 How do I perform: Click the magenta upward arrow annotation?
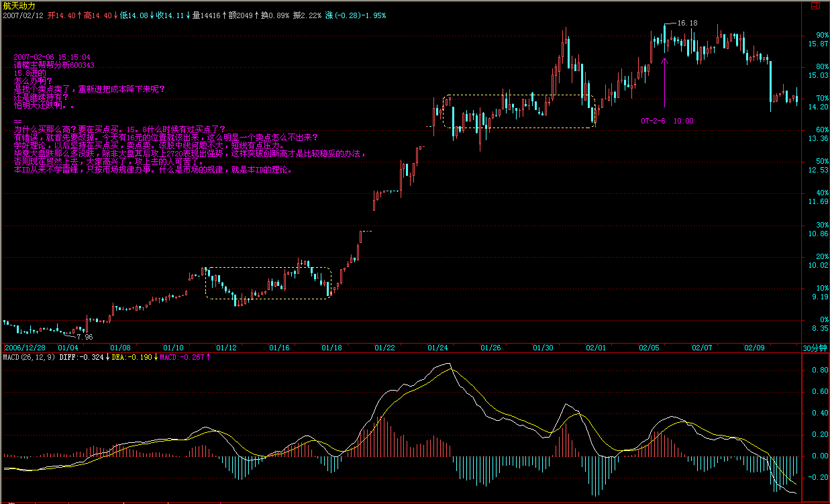[x=665, y=82]
